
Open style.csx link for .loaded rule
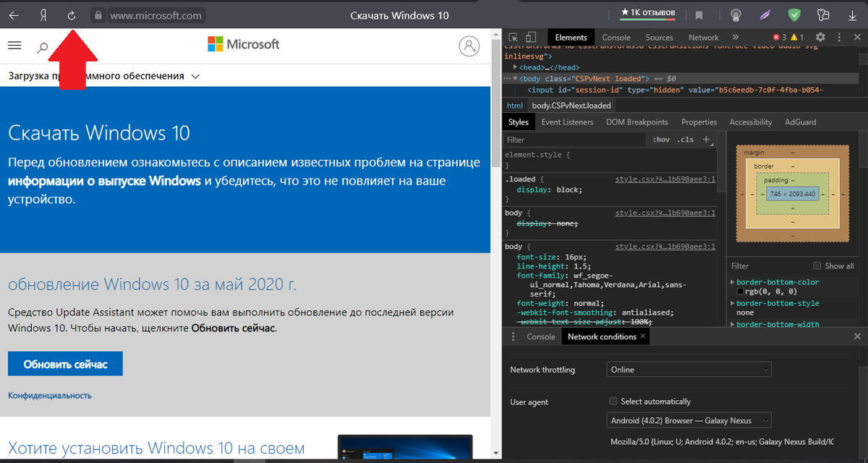(x=665, y=179)
